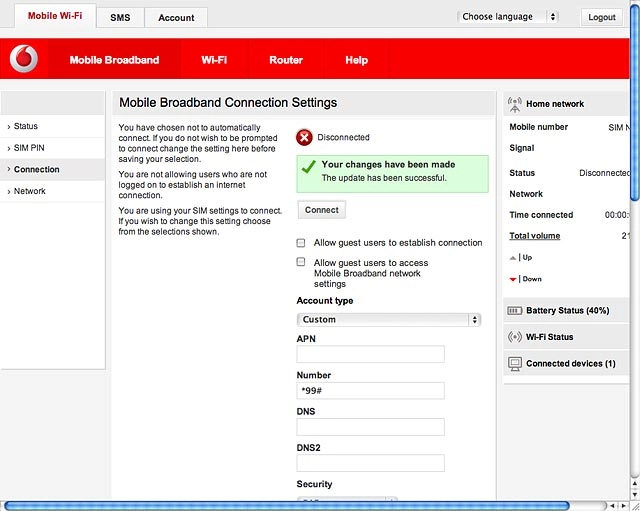Open the Account type Custom dropdown
The image size is (640, 511).
tap(389, 320)
